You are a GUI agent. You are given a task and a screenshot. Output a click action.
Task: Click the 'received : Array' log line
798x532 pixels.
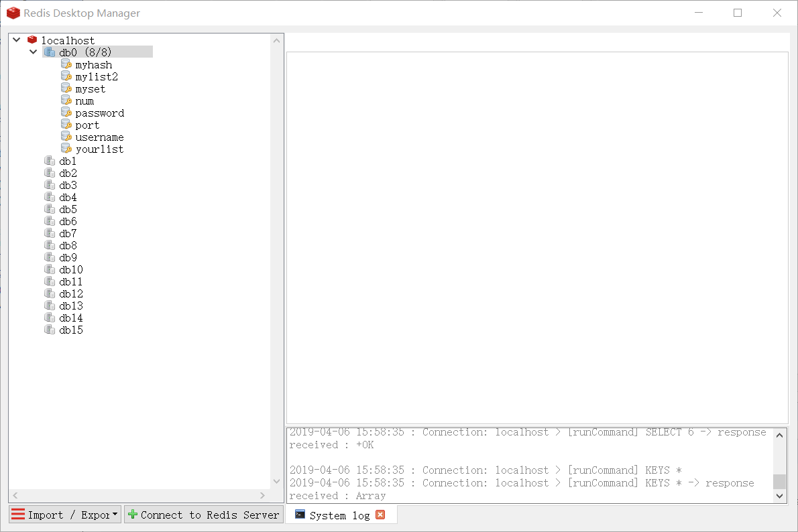[337, 495]
